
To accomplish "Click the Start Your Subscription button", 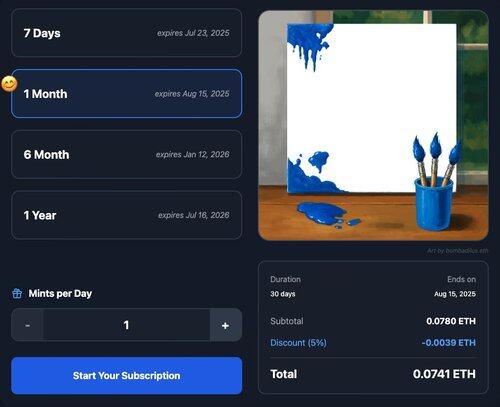I will (x=127, y=376).
